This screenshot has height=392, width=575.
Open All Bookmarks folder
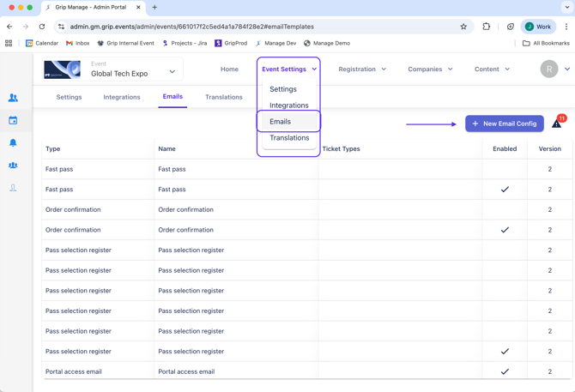point(546,43)
